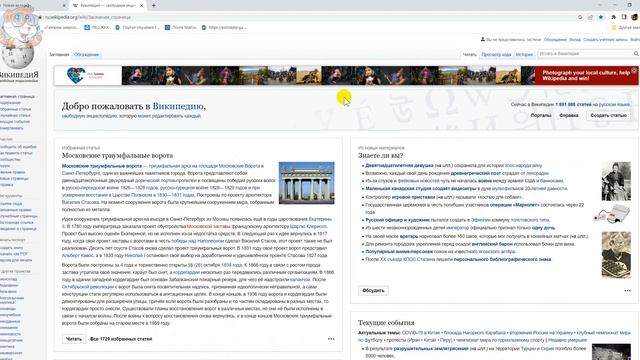Click the girl portrait thumbnail in Знаете ли вы
This screenshot has height=360, width=640.
point(616,181)
